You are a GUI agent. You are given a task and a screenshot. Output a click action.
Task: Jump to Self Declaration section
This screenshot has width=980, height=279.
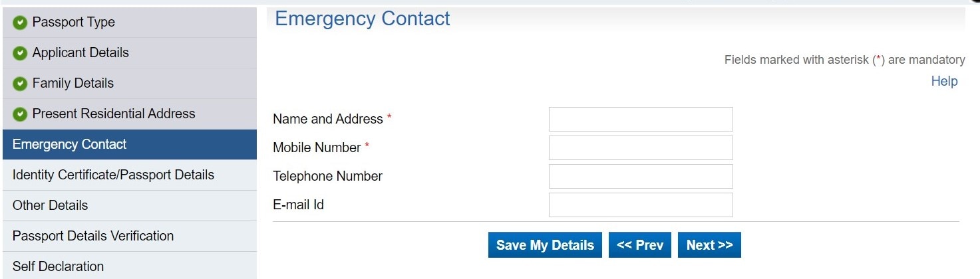click(59, 266)
